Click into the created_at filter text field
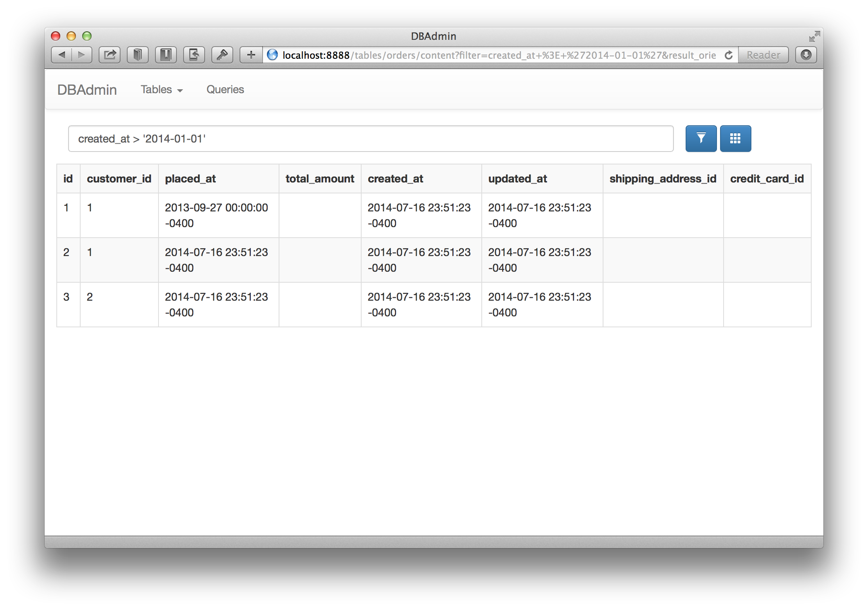Viewport: 868px width, 610px height. (370, 139)
